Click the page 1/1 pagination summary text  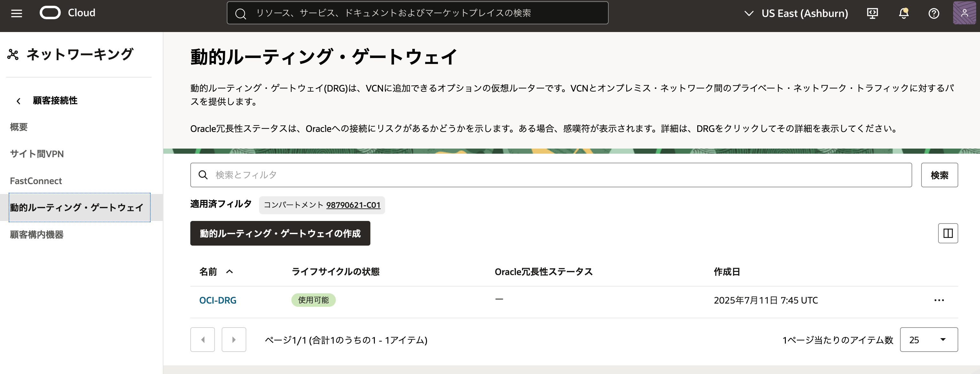point(346,340)
